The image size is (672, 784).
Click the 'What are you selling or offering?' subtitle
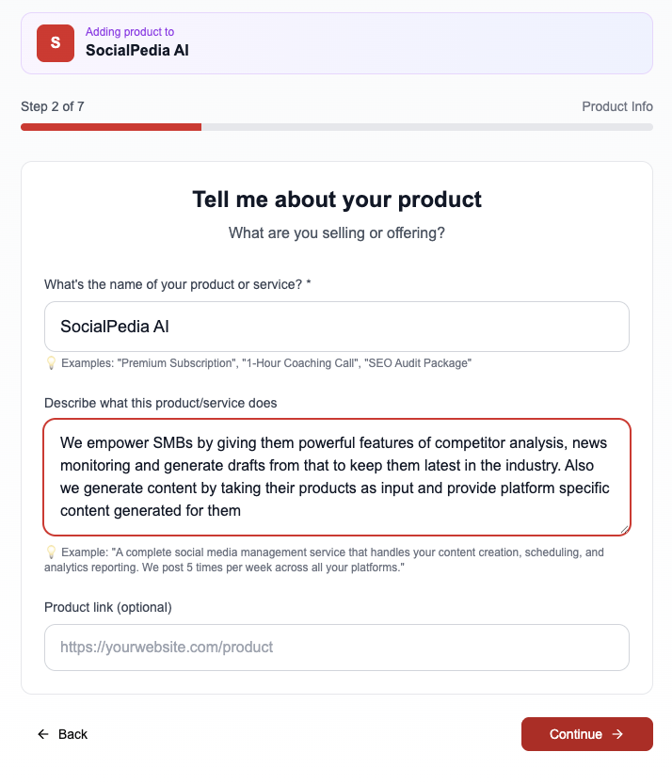click(336, 232)
